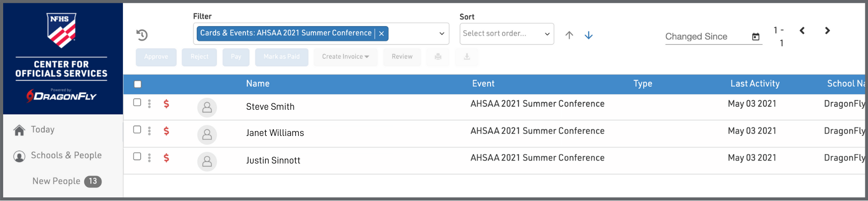Check the box for Steve Smith
Image resolution: width=868 pixels, height=201 pixels.
tap(137, 103)
